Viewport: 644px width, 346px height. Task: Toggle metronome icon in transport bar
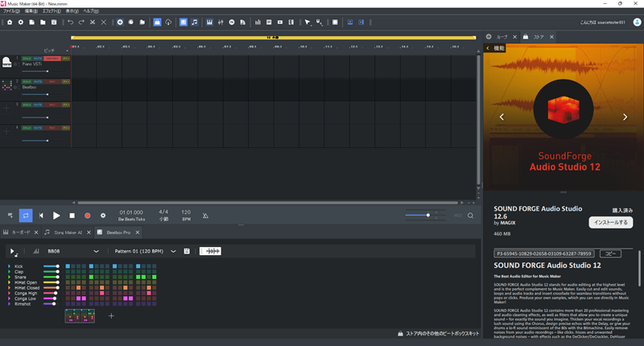pos(205,216)
